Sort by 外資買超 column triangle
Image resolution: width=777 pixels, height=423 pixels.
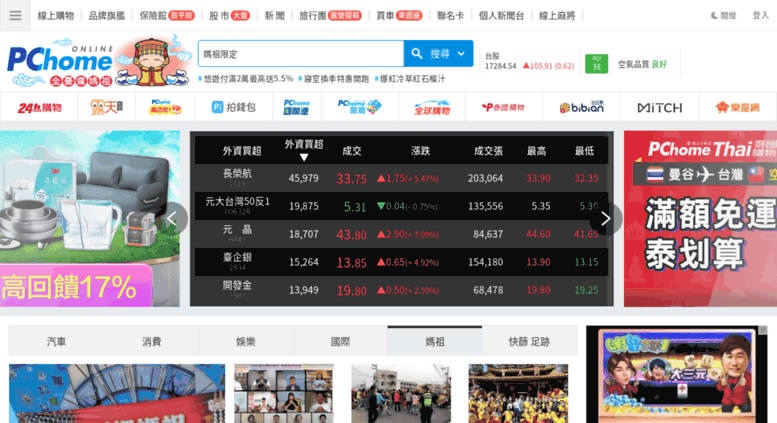pyautogui.click(x=304, y=158)
